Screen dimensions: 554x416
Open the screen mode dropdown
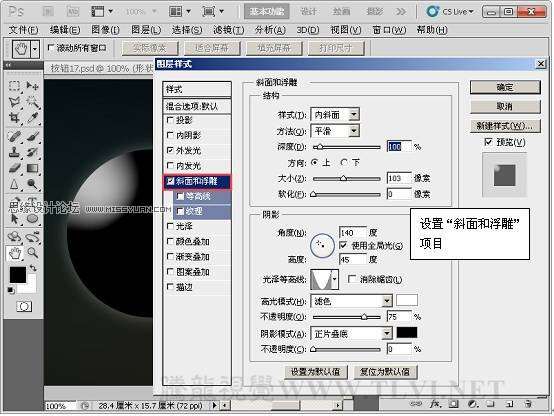coord(213,12)
